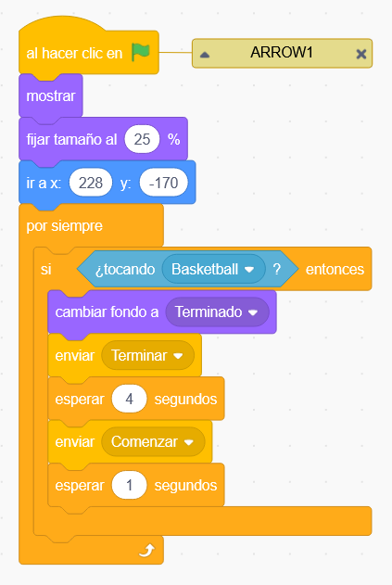Click the ARROW1 comment title text
This screenshot has height=585, width=392.
click(281, 53)
